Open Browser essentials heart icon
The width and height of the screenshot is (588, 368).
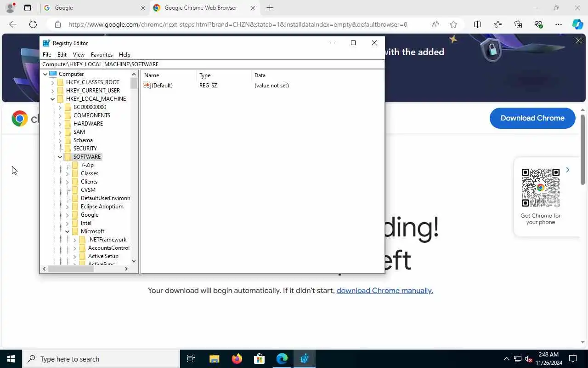(x=538, y=24)
